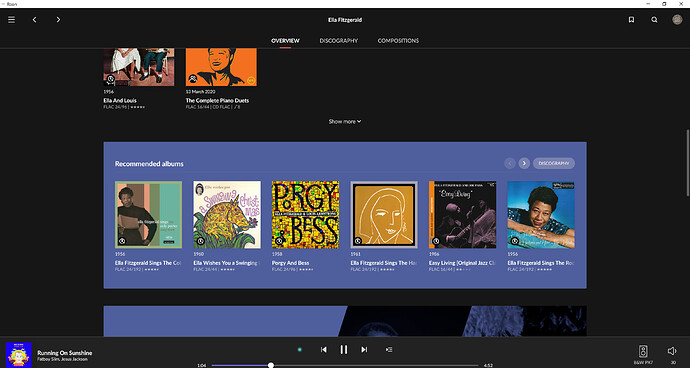The height and width of the screenshot is (368, 690).
Task: Click the Ella And Louis title link
Action: (x=120, y=100)
